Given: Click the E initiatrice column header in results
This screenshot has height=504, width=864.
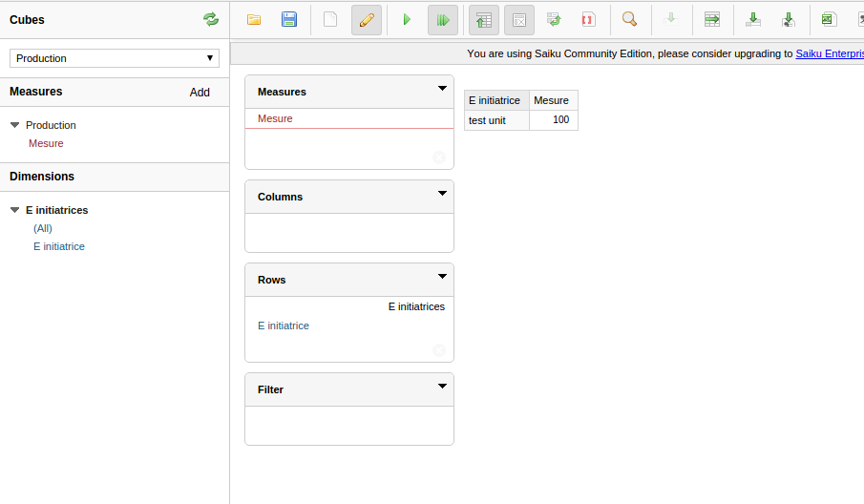Looking at the screenshot, I should (497, 100).
